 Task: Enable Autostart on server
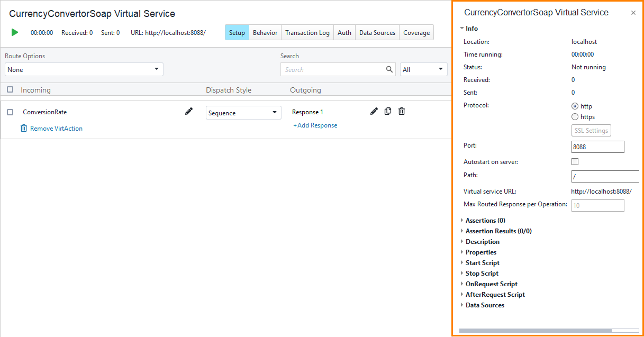(575, 161)
